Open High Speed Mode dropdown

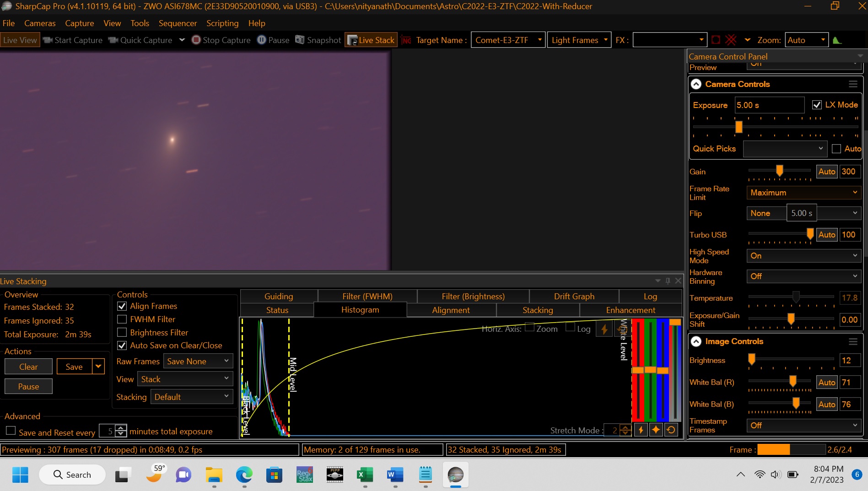pos(803,256)
